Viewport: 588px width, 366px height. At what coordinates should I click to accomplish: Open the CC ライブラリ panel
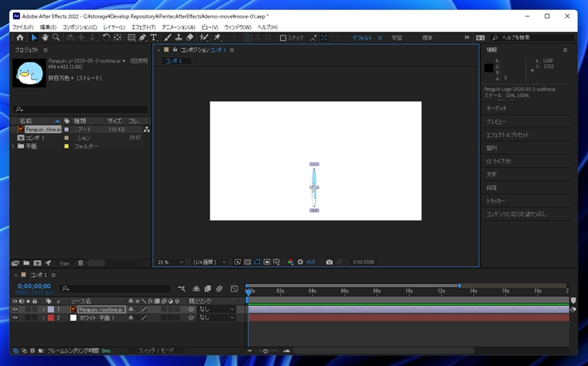coord(498,161)
